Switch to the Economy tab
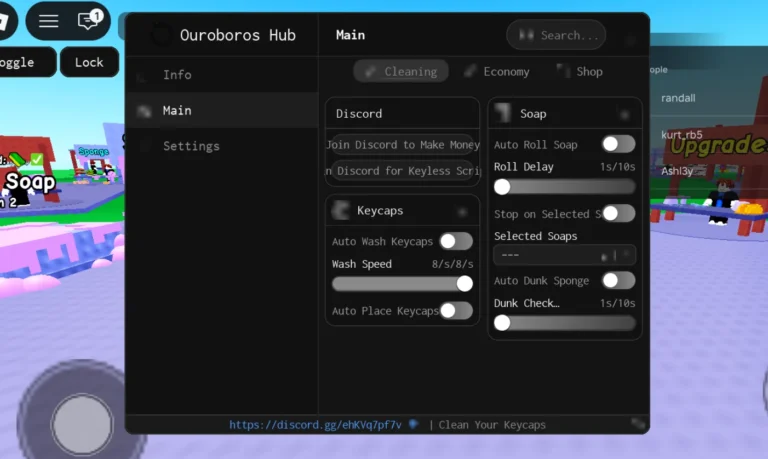The width and height of the screenshot is (768, 459). [497, 72]
